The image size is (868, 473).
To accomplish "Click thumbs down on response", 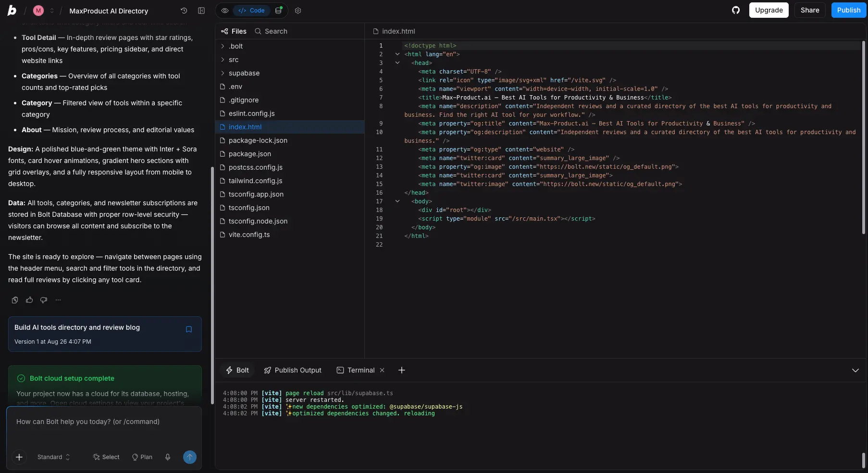I will coord(44,300).
